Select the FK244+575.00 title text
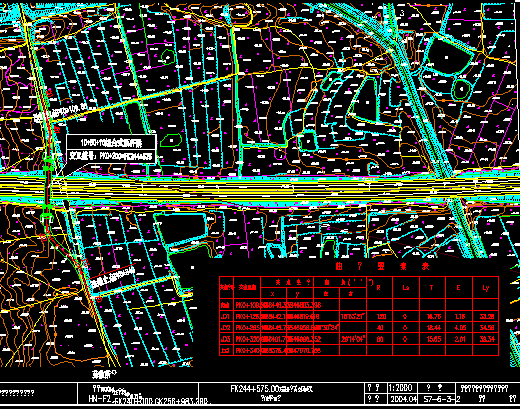The image size is (520, 409). pyautogui.click(x=272, y=389)
